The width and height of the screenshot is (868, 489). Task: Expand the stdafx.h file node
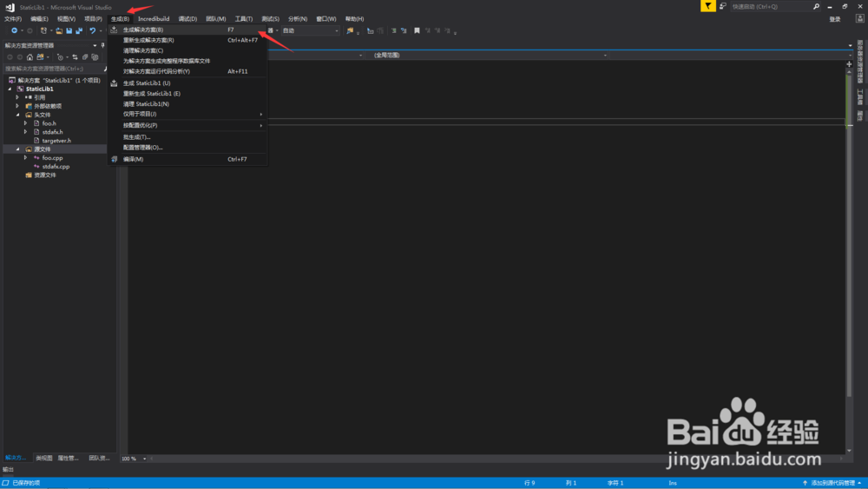tap(25, 132)
